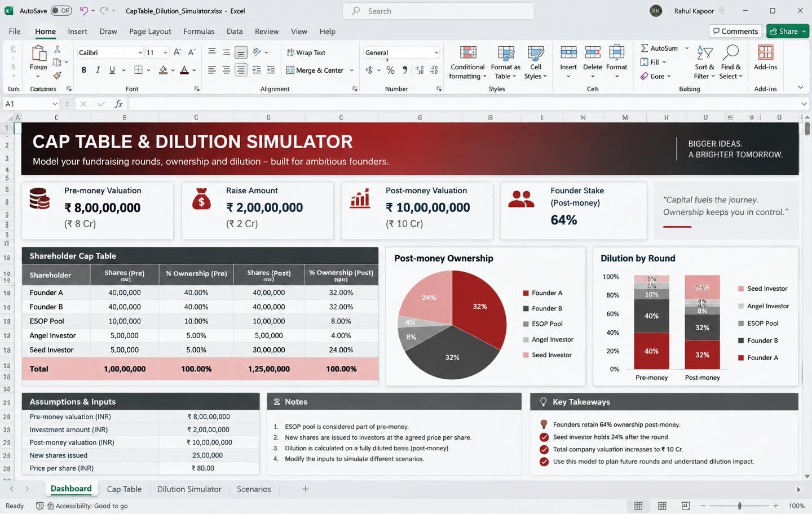Image resolution: width=812 pixels, height=514 pixels.
Task: Zoom in using the plus on status bar
Action: [776, 506]
